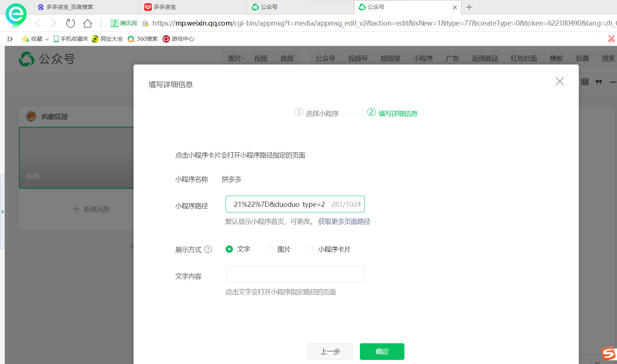The width and height of the screenshot is (617, 364).
Task: Click 视频 in the editor toolbar
Action: tap(261, 59)
